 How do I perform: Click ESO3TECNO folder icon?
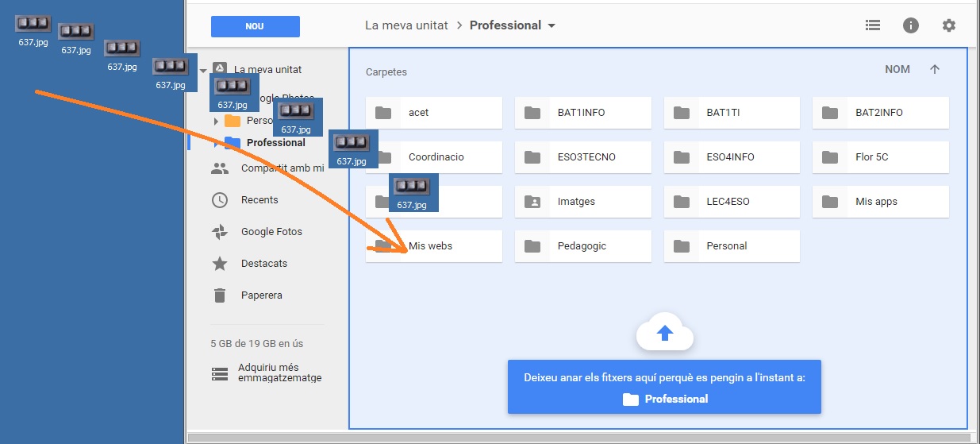532,157
